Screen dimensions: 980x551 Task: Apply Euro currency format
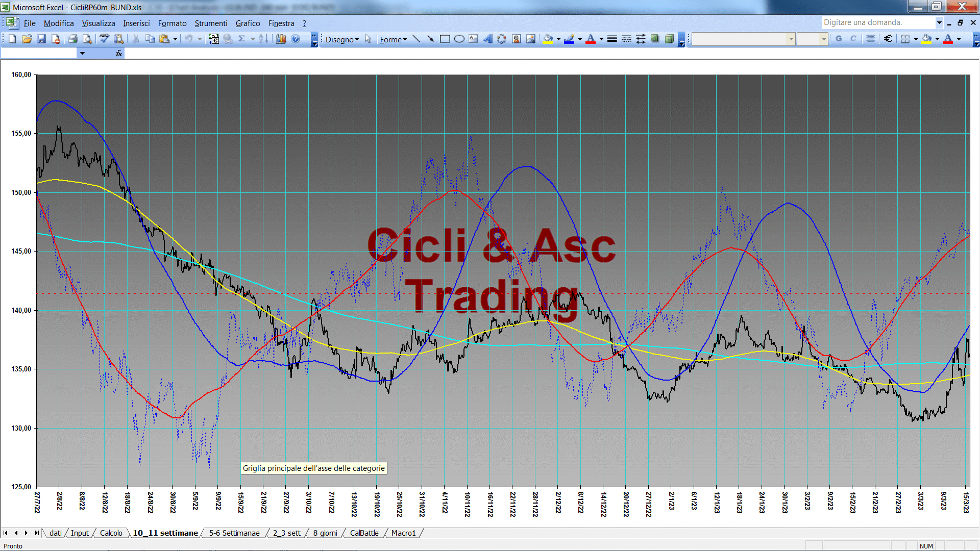(888, 39)
